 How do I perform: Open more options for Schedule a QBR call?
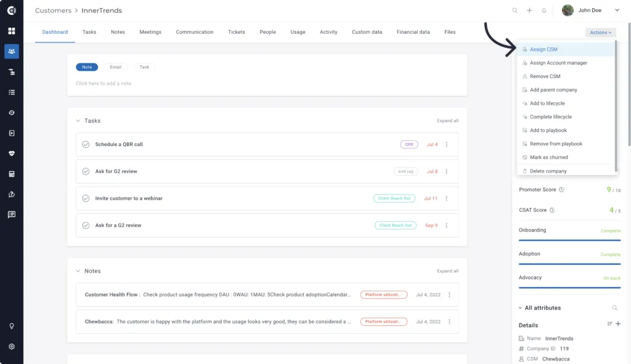tap(446, 144)
